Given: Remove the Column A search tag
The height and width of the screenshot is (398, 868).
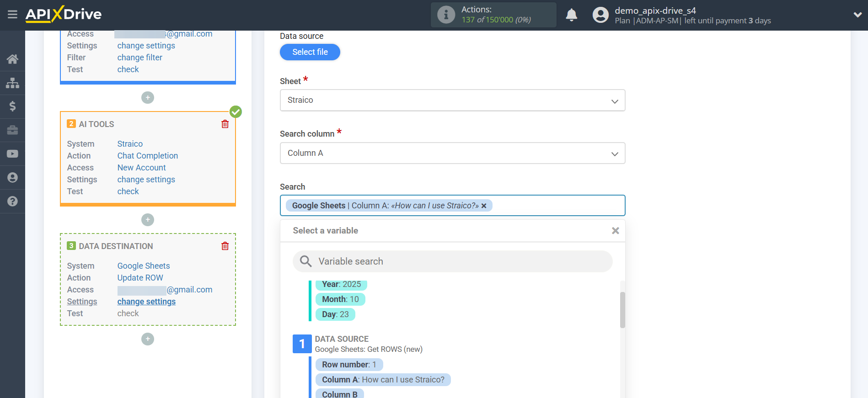Looking at the screenshot, I should tap(484, 206).
